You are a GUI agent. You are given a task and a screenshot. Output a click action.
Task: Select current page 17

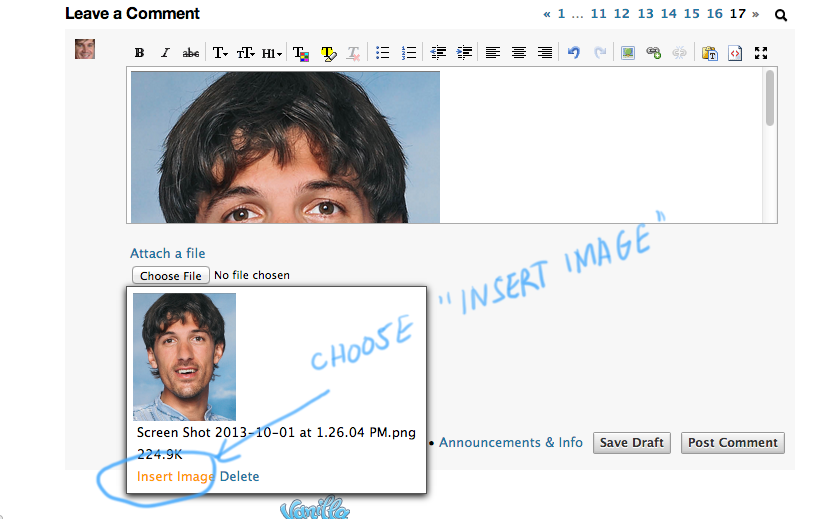click(738, 14)
